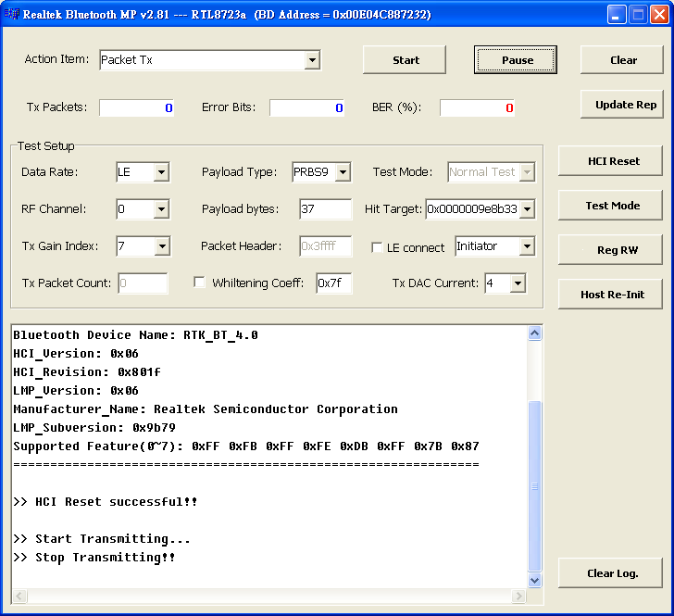
Task: Click the Payload bytes input field
Action: tap(325, 209)
